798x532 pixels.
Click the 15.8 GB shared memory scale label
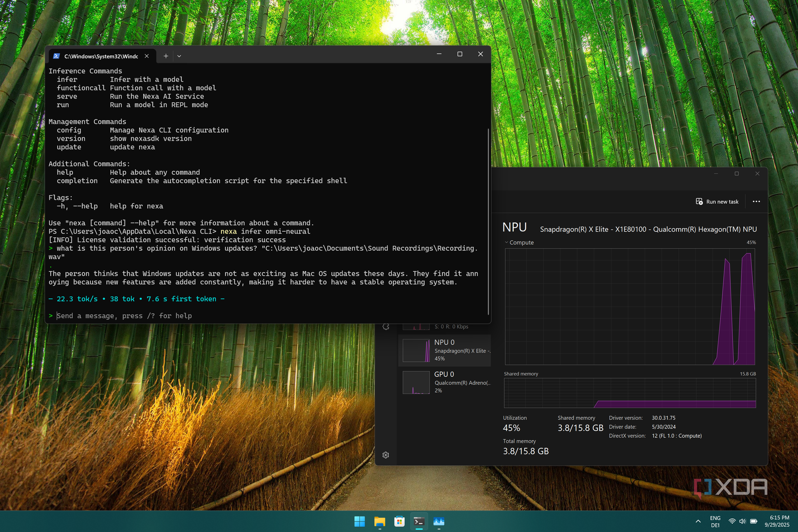(x=748, y=374)
